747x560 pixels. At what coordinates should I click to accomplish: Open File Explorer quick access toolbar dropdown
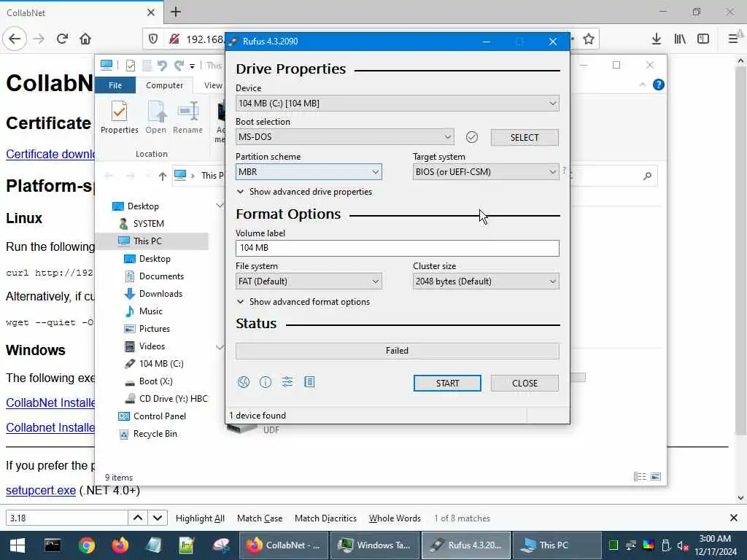[192, 66]
